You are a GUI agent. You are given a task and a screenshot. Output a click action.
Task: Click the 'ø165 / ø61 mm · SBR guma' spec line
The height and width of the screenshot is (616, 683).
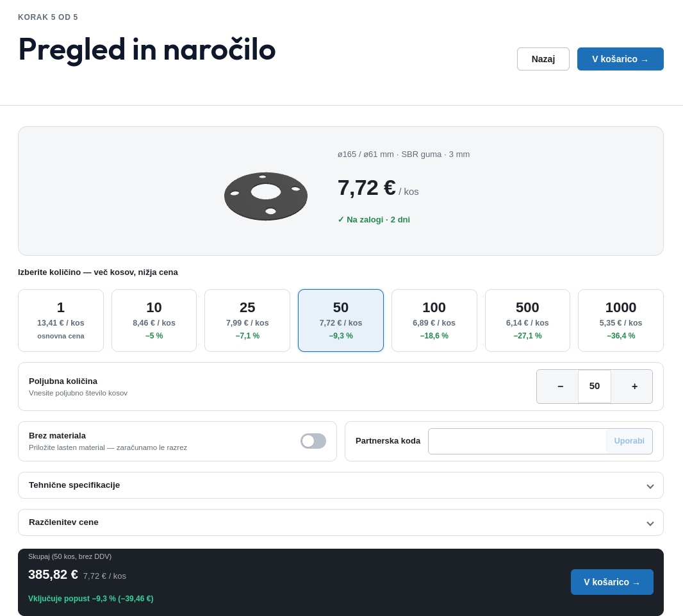point(404,154)
